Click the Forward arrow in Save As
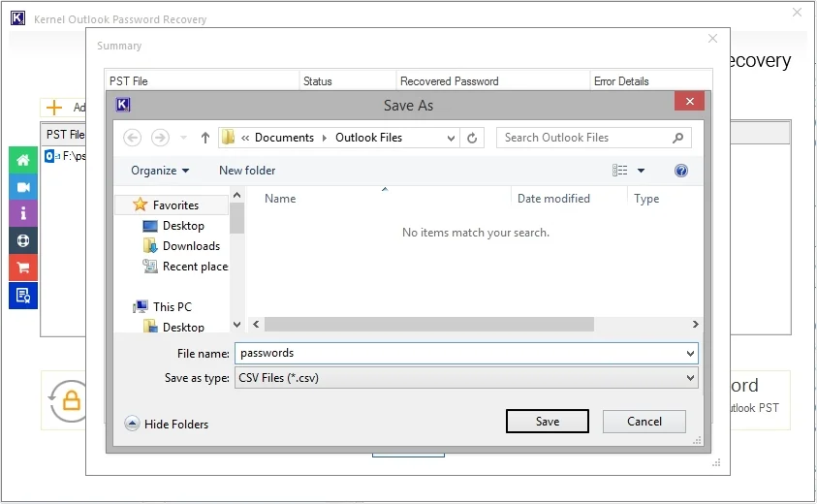 click(160, 138)
